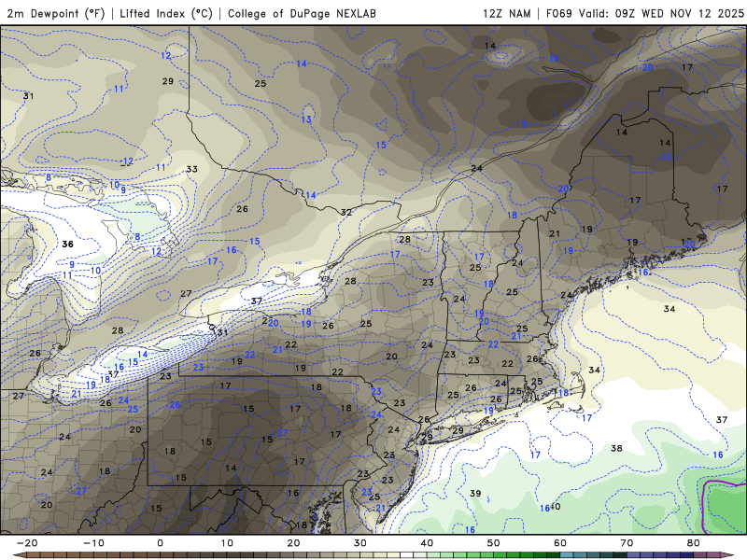Click the black '32' dewpoint value near the border
Image resolution: width=747 pixels, height=560 pixels.
click(346, 212)
